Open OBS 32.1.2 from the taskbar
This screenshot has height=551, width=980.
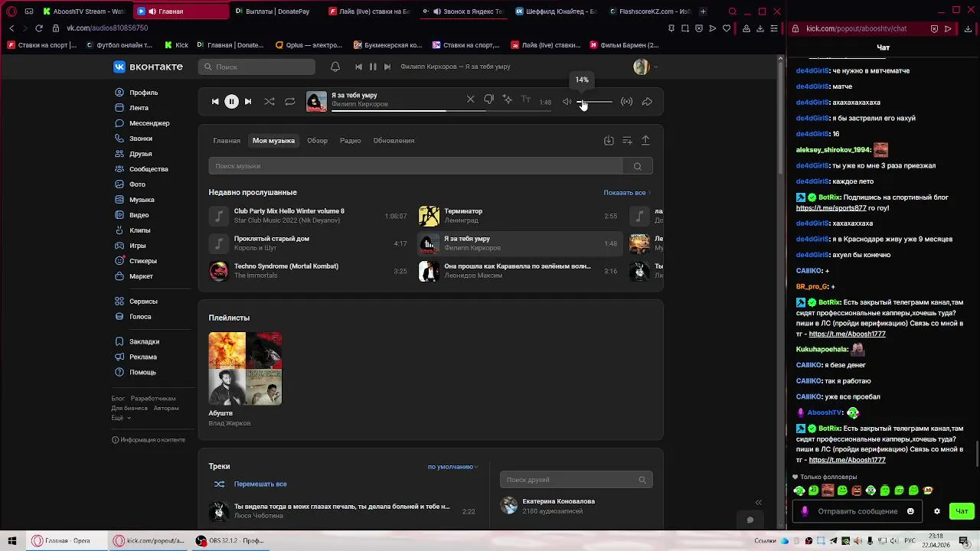(x=230, y=541)
